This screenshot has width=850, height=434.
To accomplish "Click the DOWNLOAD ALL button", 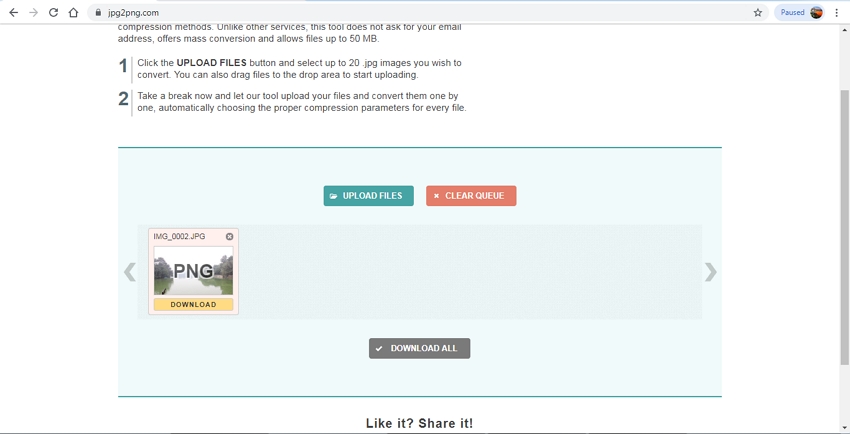I will [x=419, y=348].
